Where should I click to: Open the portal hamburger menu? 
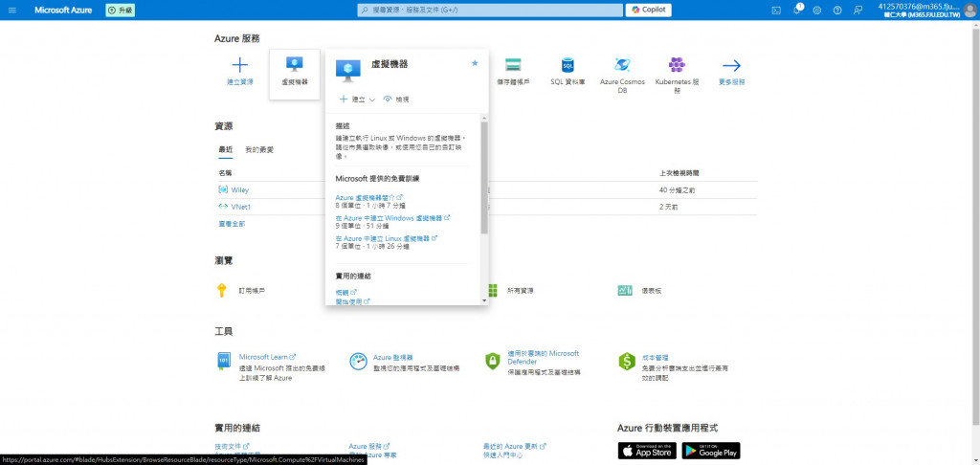tap(12, 10)
